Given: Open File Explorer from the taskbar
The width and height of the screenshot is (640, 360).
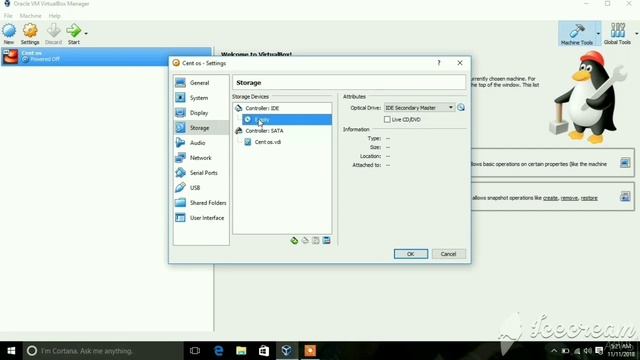Looking at the screenshot, I should (241, 351).
